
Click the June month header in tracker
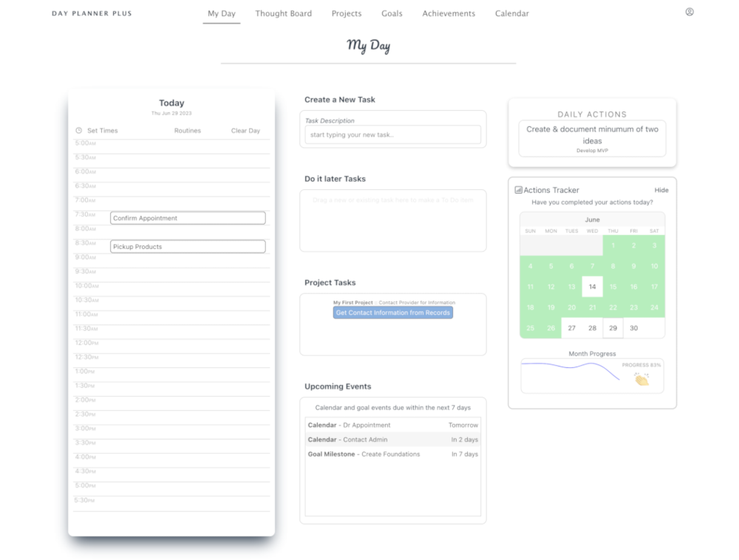pyautogui.click(x=593, y=219)
